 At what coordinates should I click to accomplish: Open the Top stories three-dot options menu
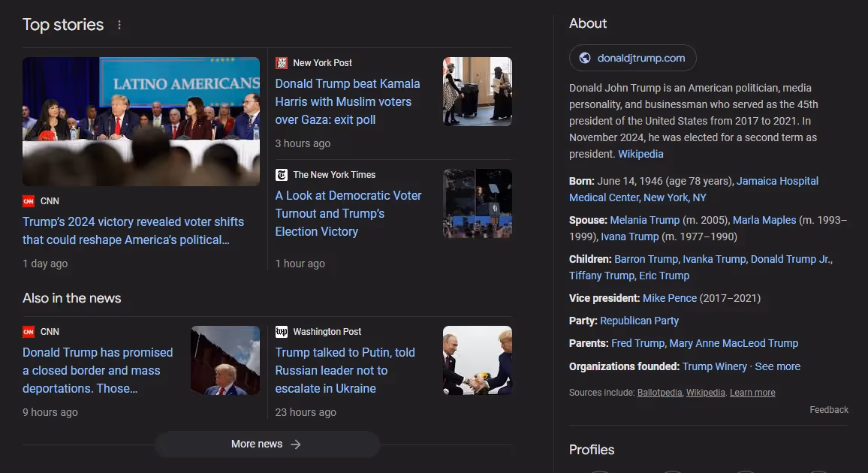click(x=119, y=25)
